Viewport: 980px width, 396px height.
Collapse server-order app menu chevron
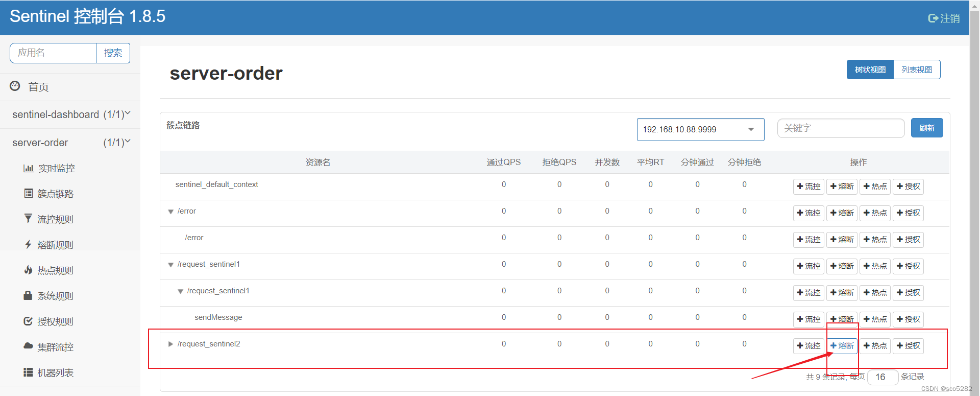coord(128,142)
